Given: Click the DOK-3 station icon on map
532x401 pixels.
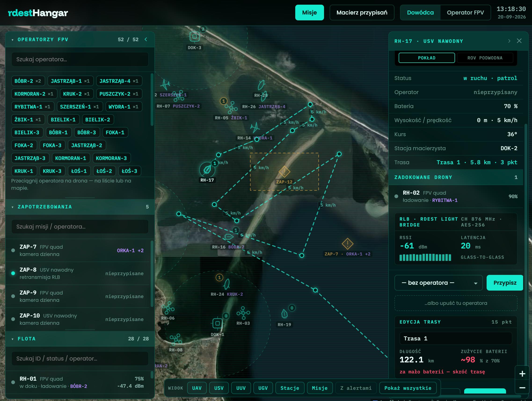Looking at the screenshot, I should pyautogui.click(x=194, y=36).
